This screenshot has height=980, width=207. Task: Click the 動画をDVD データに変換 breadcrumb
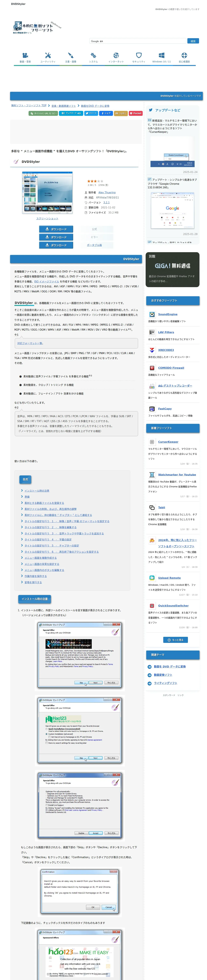[95, 106]
